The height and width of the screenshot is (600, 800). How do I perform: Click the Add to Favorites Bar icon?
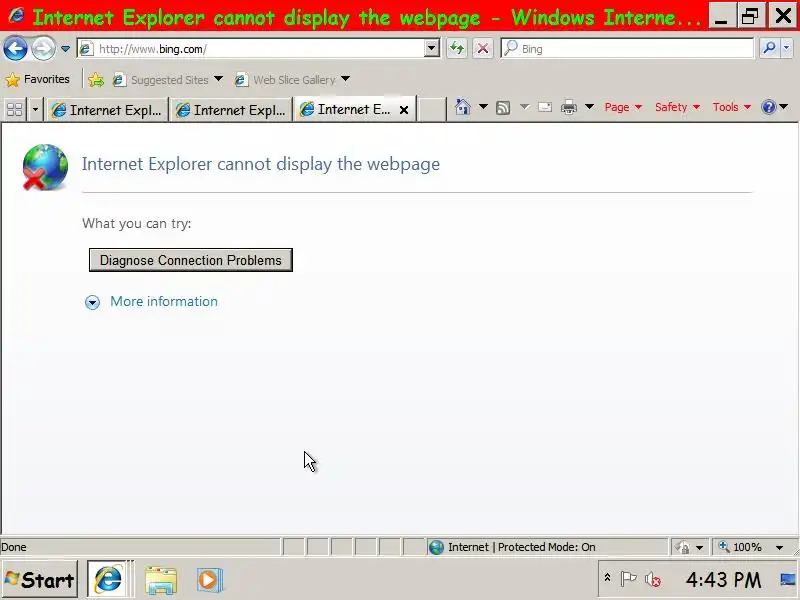[96, 80]
